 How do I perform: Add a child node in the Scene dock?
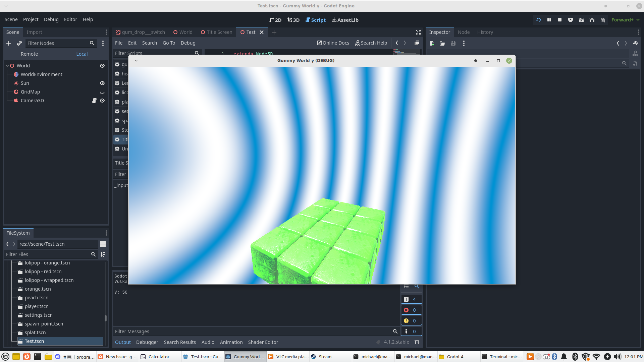click(x=9, y=43)
